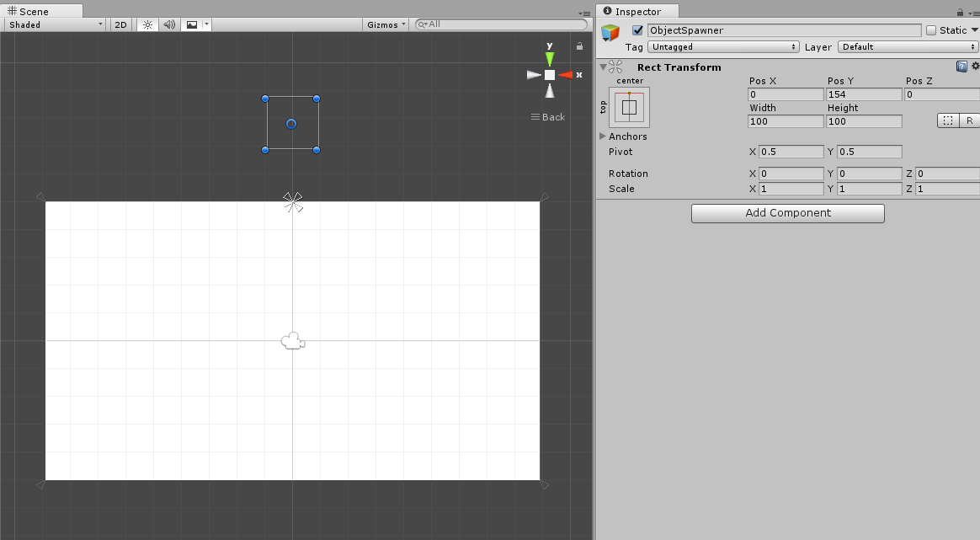Click the Rotation Y field

[x=870, y=174]
